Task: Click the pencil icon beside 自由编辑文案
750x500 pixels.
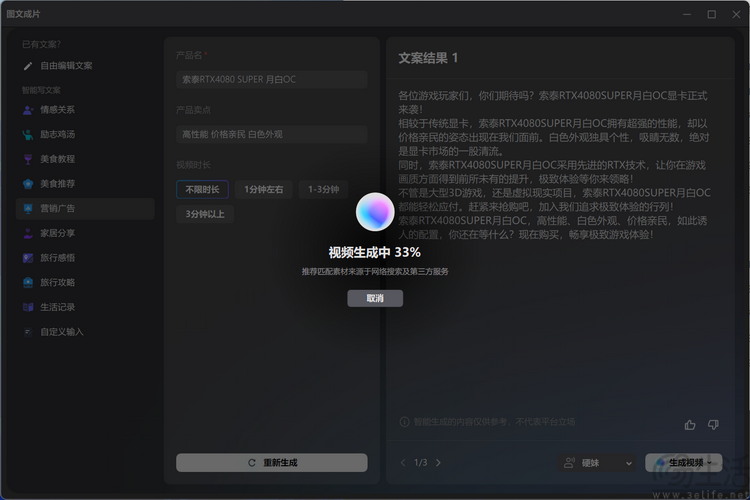Action: coord(28,66)
